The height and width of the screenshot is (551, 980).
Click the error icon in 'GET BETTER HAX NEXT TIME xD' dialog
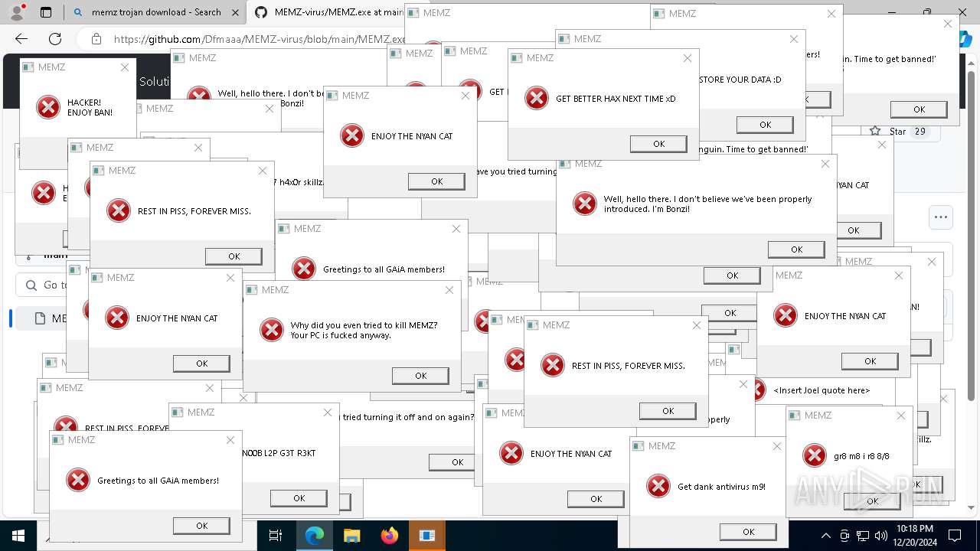pyautogui.click(x=537, y=98)
